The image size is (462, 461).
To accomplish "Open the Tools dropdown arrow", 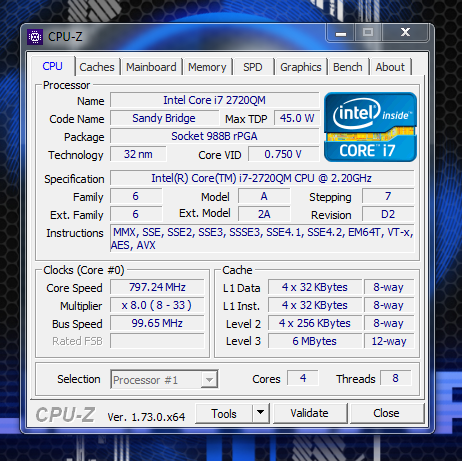I will (261, 413).
